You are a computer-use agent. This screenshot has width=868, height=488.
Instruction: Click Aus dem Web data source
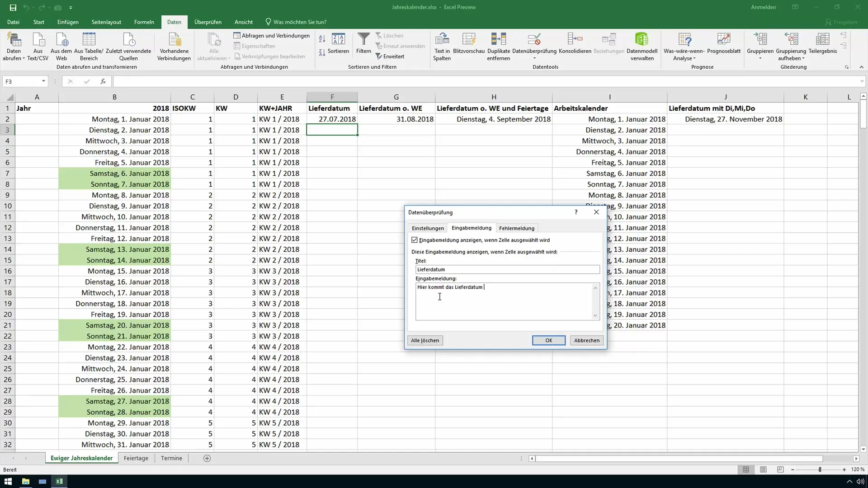[x=61, y=47]
